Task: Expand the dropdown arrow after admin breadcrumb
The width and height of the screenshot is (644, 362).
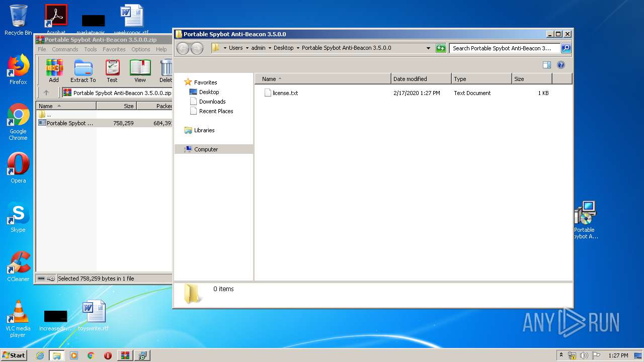Action: coord(270,48)
